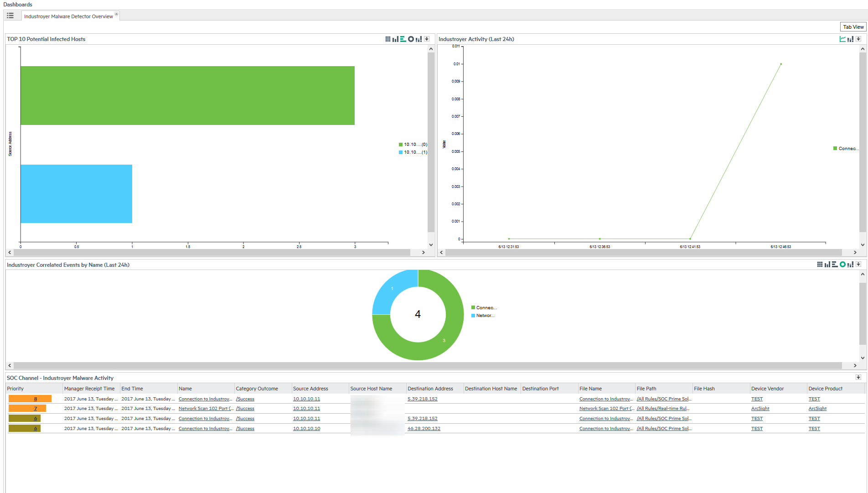Screen dimensions: 868x493
Task: Toggle the Connec... legend entry in donut chart
Action: (x=484, y=308)
